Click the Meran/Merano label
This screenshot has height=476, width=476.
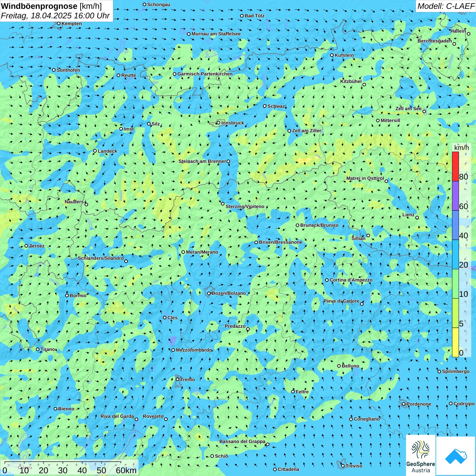[x=202, y=252]
